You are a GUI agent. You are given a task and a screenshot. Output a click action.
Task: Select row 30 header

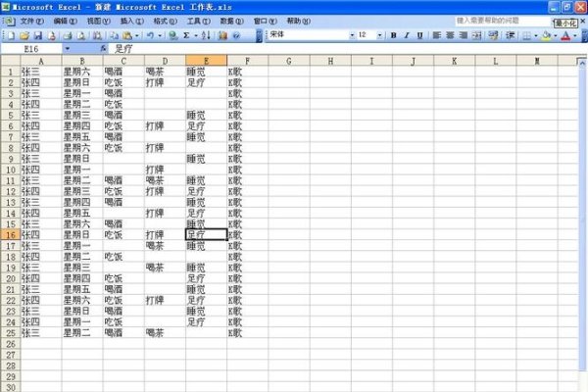11,387
